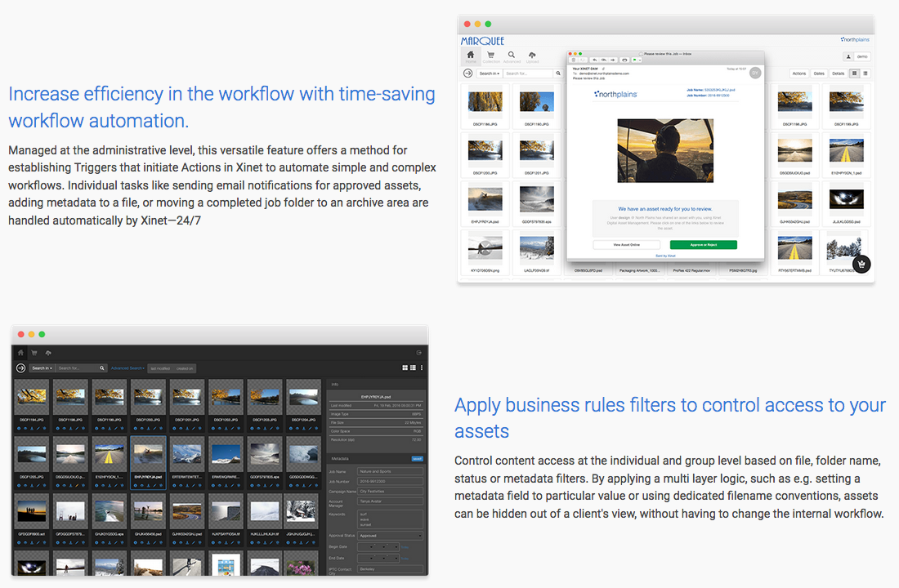Select the last modified filter tab

[160, 369]
